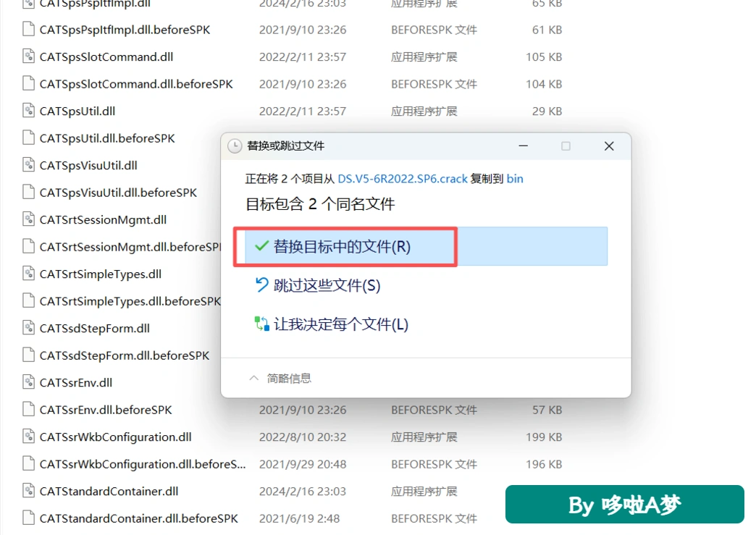Viewport: 756px width, 535px height.
Task: Collapse details with 简略信息 chevron
Action: click(x=253, y=378)
